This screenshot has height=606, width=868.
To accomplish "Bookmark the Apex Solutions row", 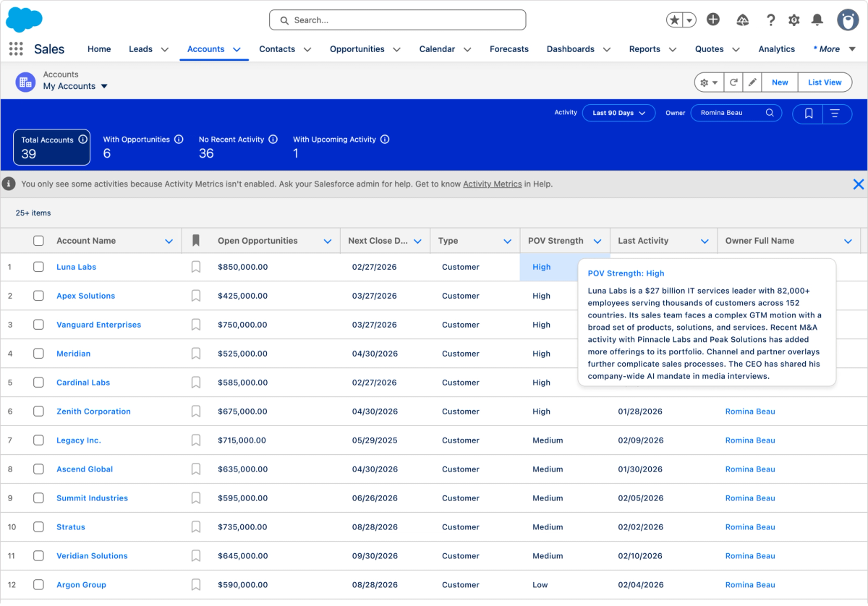I will coord(196,296).
